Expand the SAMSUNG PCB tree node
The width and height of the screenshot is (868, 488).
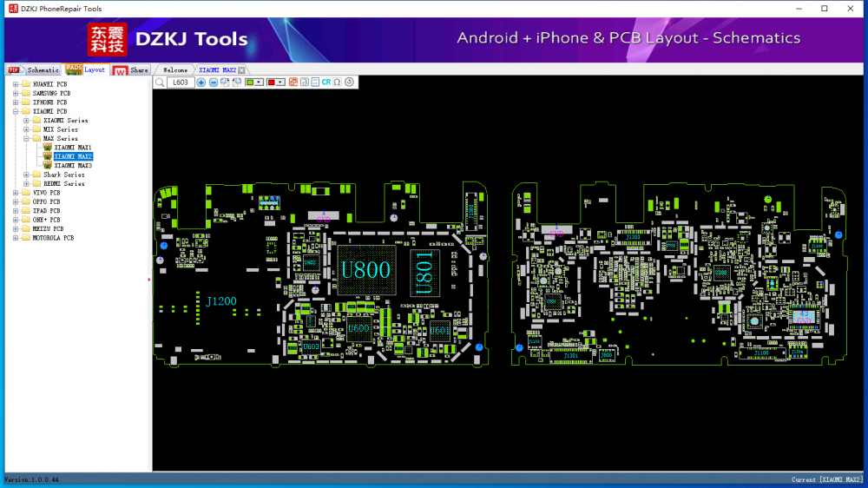tap(16, 93)
